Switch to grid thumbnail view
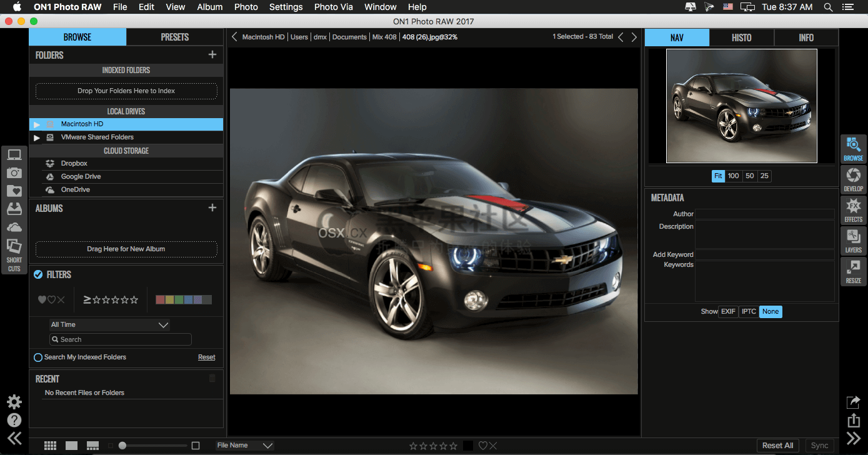This screenshot has height=455, width=868. point(51,446)
